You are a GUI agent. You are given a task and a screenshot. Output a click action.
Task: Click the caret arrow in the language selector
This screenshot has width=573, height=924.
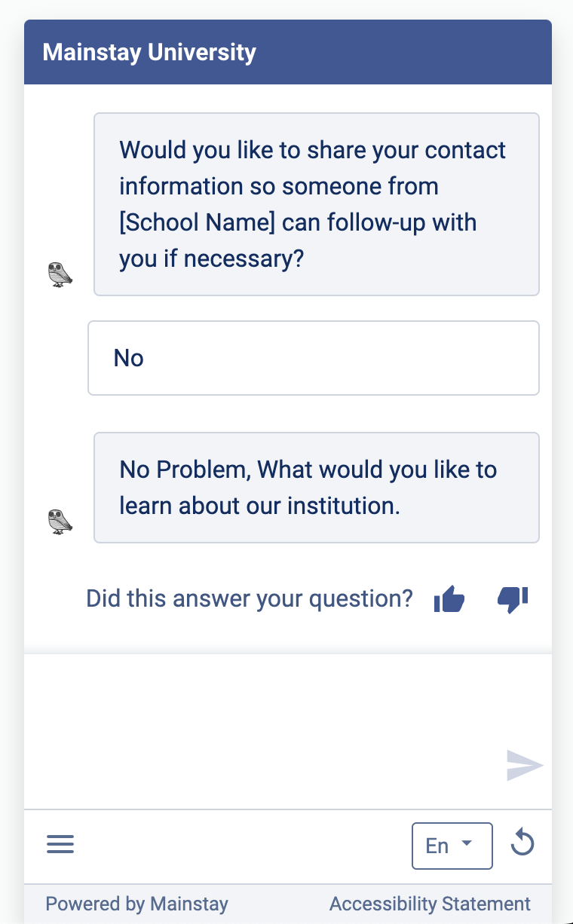pos(467,843)
